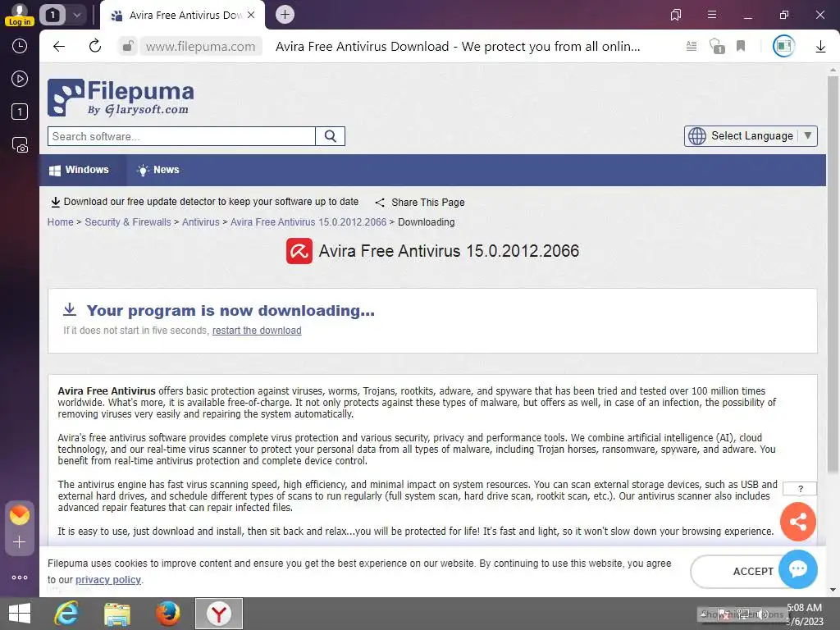Click the page vertical scrollbar thumb

point(833,274)
